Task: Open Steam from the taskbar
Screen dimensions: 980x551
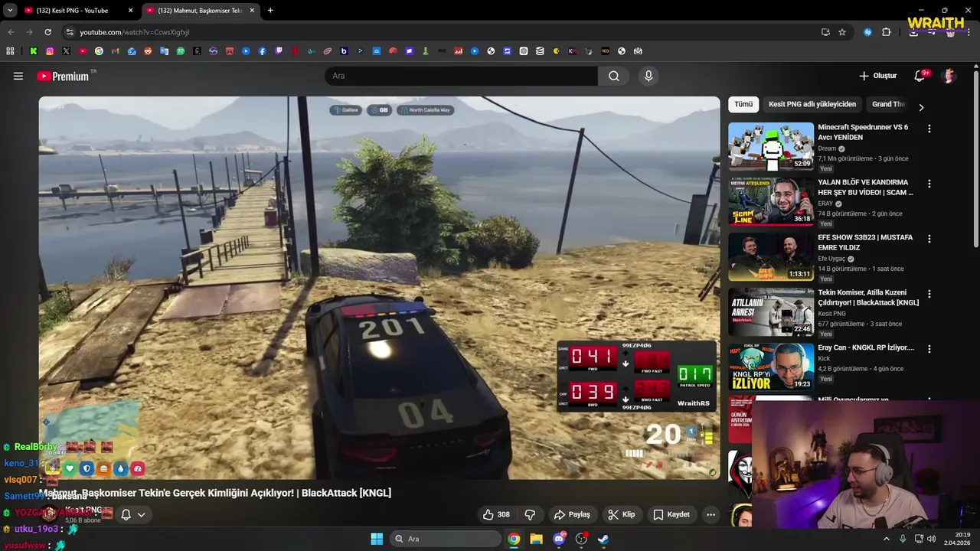Action: pyautogui.click(x=603, y=539)
